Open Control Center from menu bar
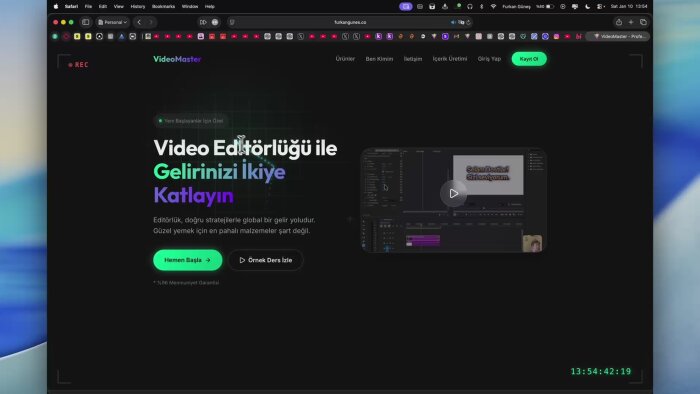The height and width of the screenshot is (394, 700). 600,6
